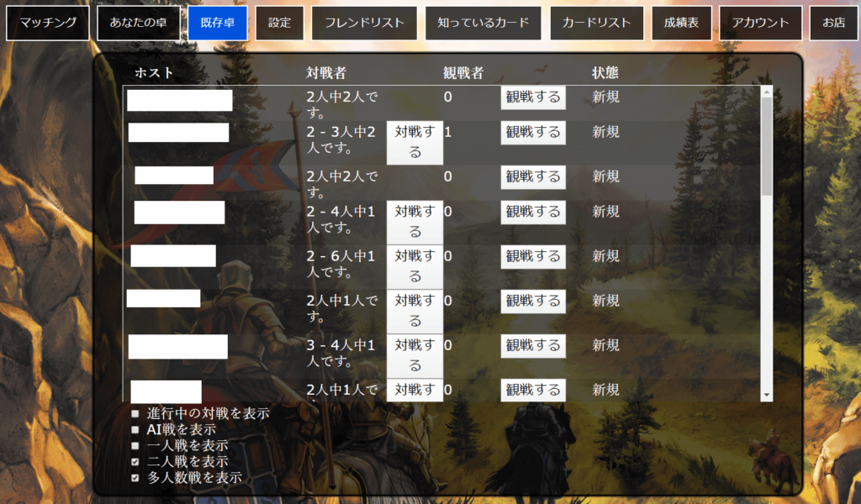Go to 知っているカード tab
The width and height of the screenshot is (861, 504).
click(x=483, y=23)
